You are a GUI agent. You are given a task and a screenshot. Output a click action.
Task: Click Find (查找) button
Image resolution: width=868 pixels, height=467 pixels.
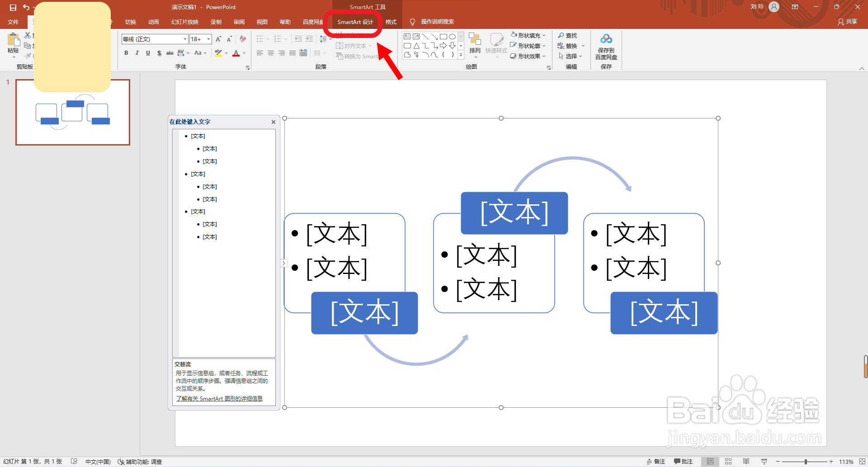pyautogui.click(x=567, y=35)
